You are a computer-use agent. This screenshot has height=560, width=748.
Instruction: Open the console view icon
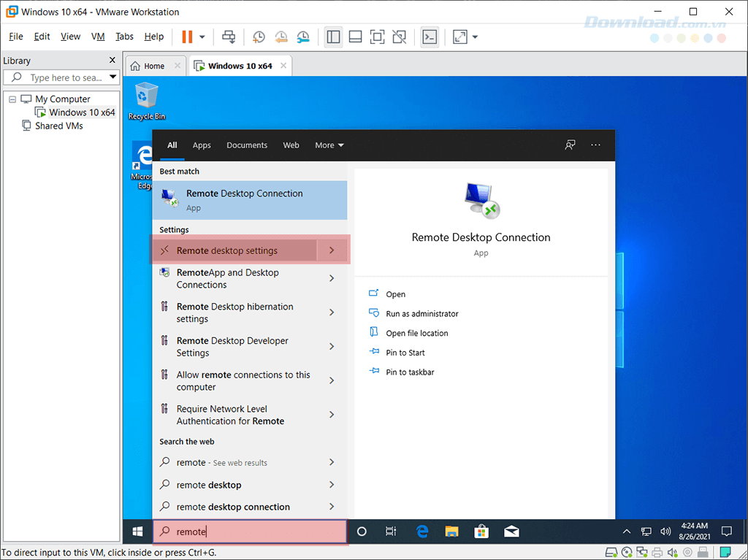430,37
